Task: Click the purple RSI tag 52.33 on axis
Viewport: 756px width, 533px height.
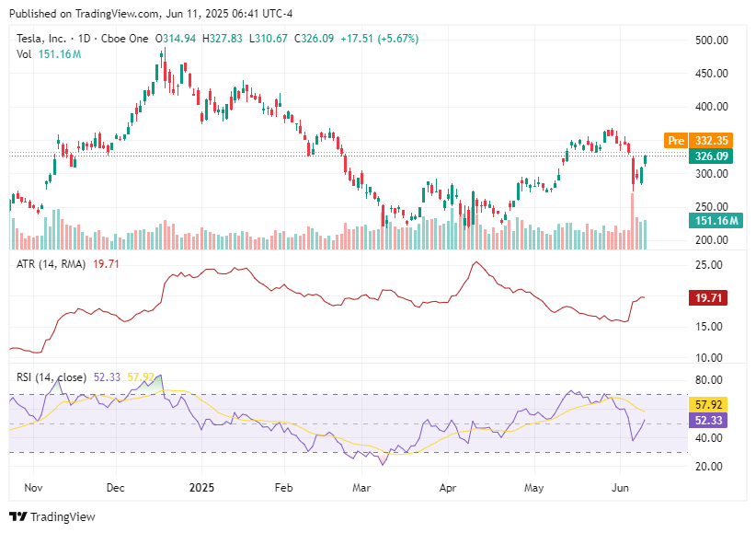Action: click(x=708, y=420)
